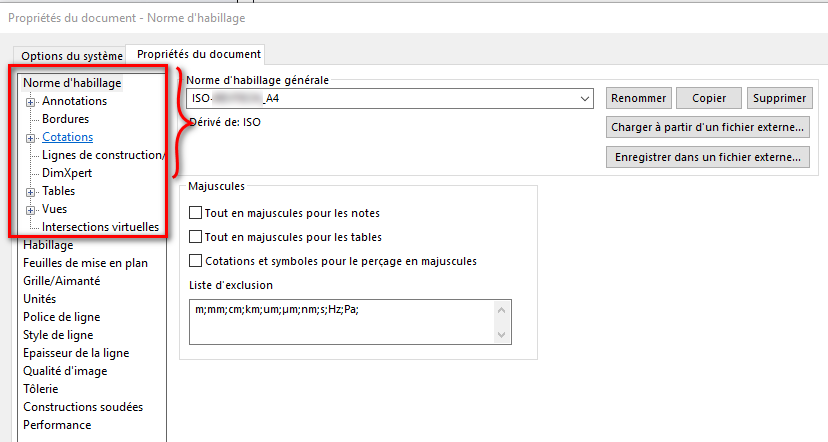Open the Cotations link in tree
Screen dimensions: 828x442
click(68, 137)
